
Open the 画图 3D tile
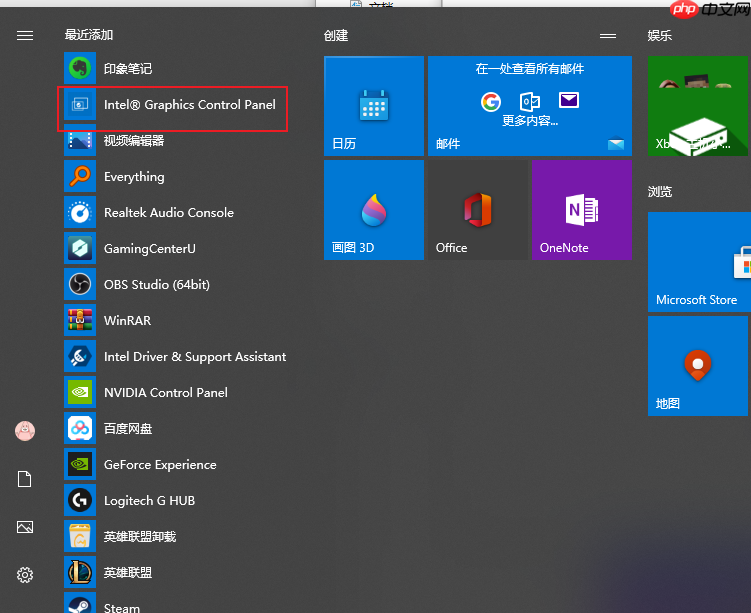374,210
